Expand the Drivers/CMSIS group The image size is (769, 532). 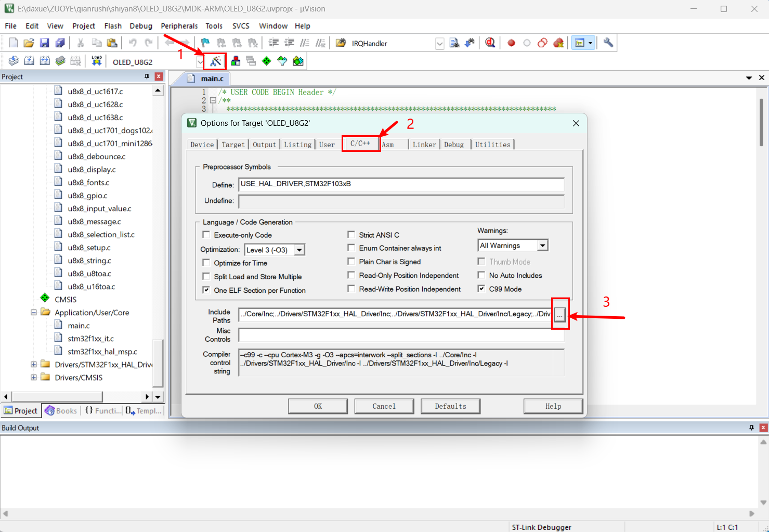tap(34, 378)
